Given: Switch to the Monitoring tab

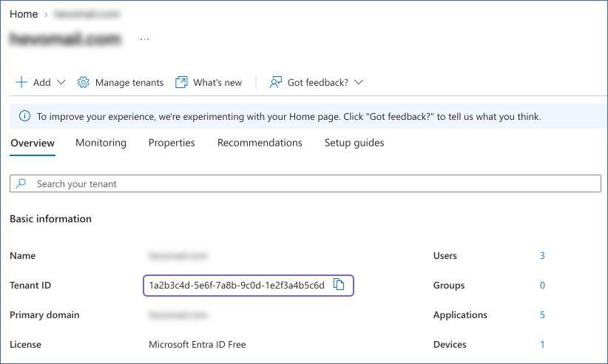Looking at the screenshot, I should tap(101, 143).
